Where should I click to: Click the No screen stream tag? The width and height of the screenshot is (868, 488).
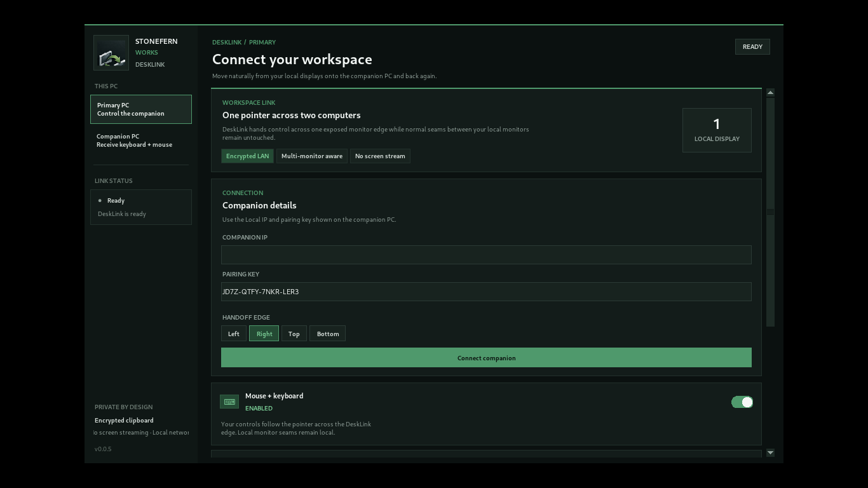pyautogui.click(x=380, y=156)
